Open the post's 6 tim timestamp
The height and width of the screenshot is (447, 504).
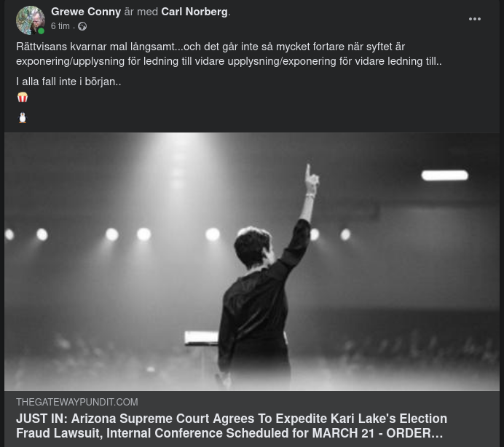pos(60,26)
